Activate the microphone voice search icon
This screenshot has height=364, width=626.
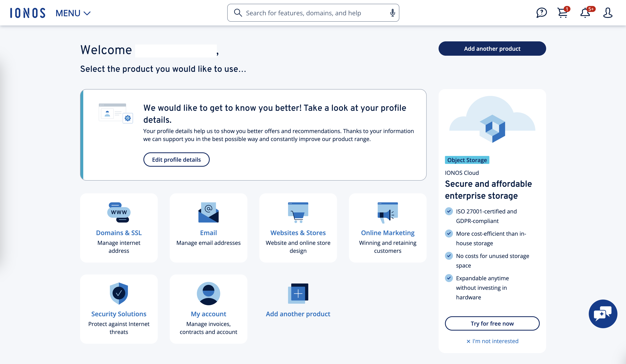[392, 13]
